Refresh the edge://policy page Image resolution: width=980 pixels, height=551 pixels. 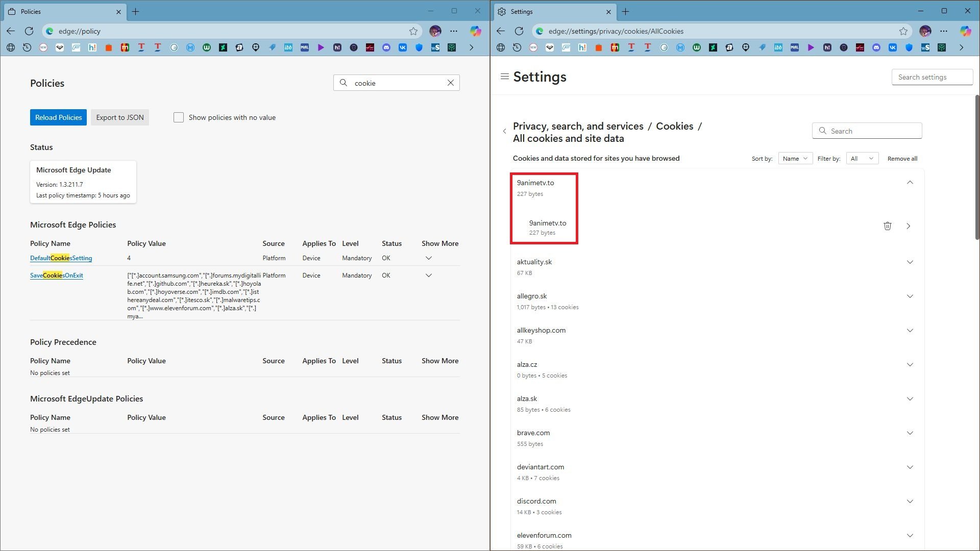click(29, 31)
